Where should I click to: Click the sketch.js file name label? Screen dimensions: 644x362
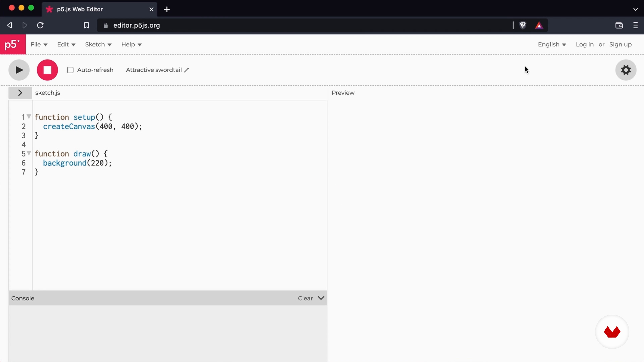pyautogui.click(x=47, y=93)
